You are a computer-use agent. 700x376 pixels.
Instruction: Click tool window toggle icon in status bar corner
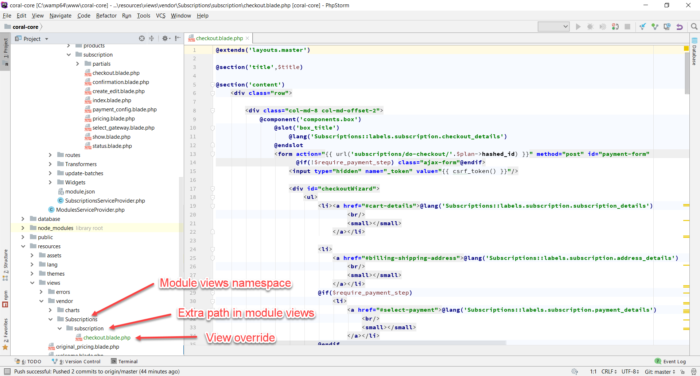(7, 371)
